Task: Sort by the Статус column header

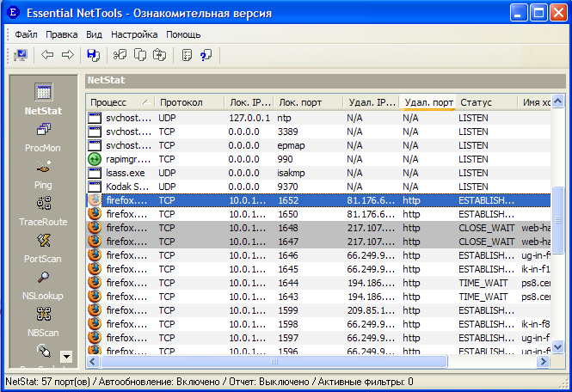Action: pyautogui.click(x=484, y=102)
